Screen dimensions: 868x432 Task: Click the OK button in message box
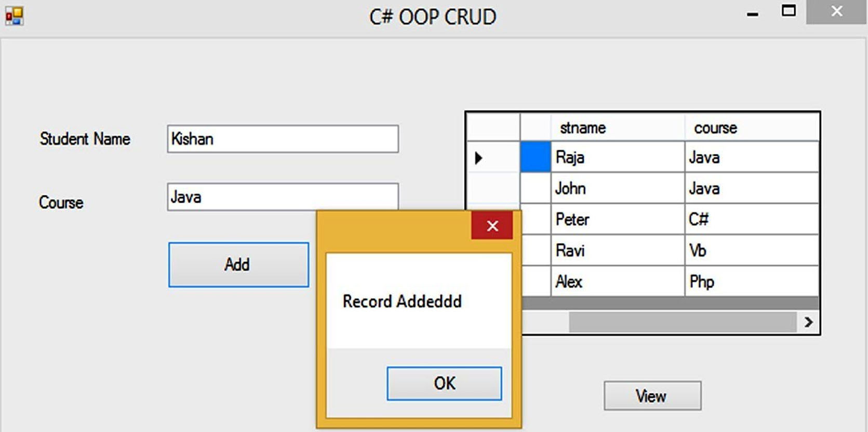[444, 384]
